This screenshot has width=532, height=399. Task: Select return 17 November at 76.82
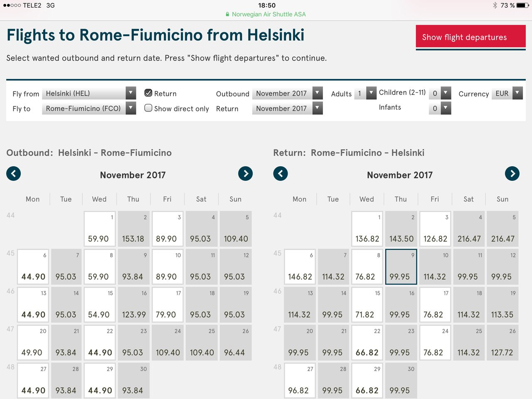tap(435, 305)
